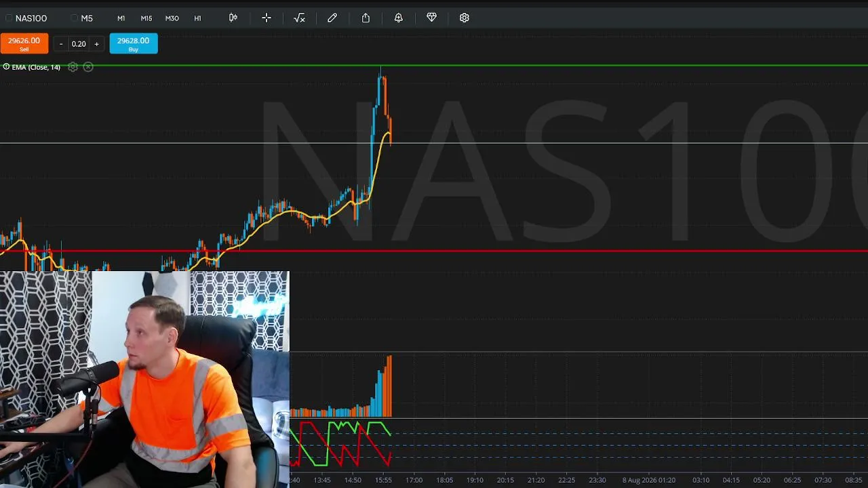
Task: Click the diamond premium icon
Action: click(x=431, y=18)
